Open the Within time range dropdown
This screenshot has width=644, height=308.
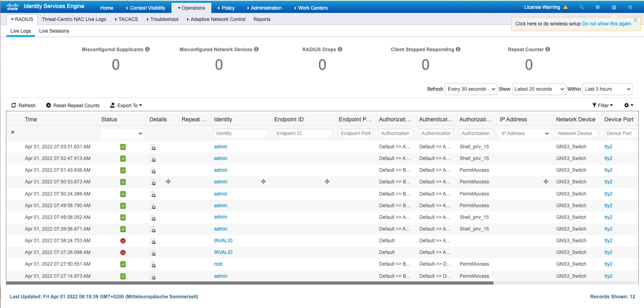click(x=607, y=89)
